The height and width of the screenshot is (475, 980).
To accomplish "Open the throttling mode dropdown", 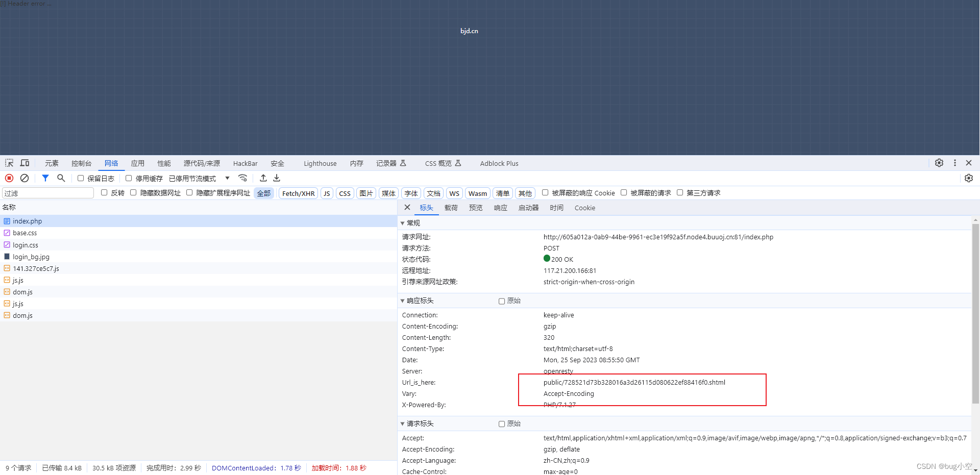I will [x=199, y=179].
